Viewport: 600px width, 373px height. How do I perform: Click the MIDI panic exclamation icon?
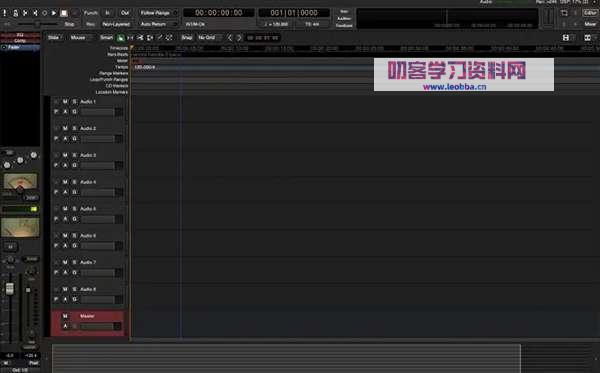[5, 13]
